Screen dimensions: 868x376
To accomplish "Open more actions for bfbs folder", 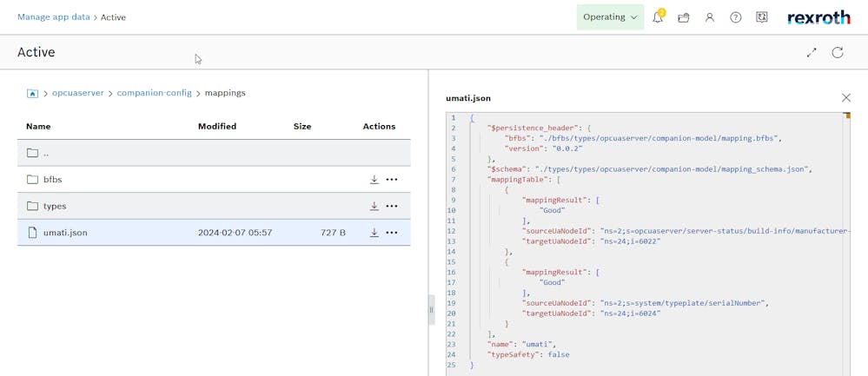I will click(x=391, y=179).
